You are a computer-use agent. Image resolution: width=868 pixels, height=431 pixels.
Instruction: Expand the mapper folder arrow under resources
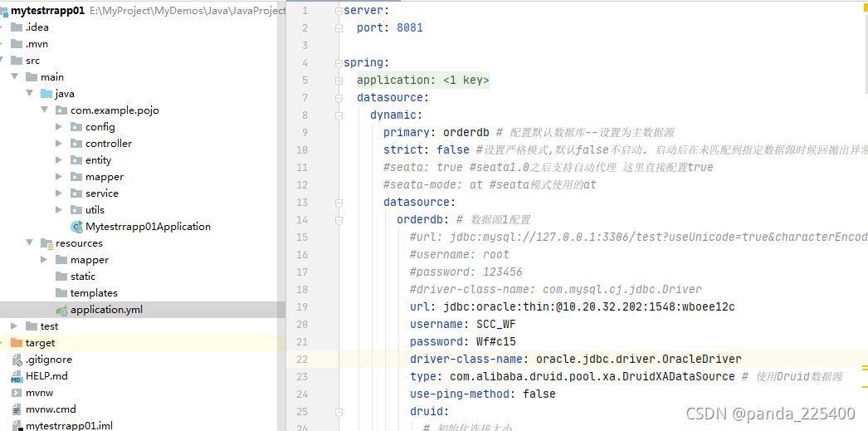click(45, 260)
